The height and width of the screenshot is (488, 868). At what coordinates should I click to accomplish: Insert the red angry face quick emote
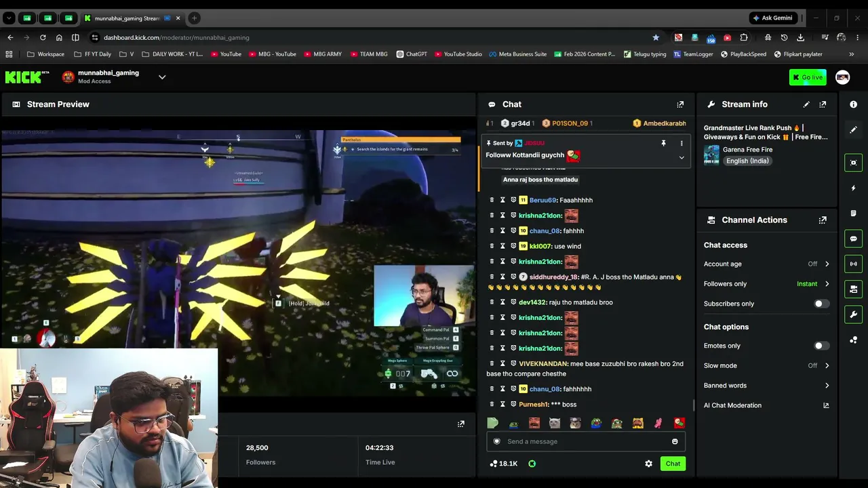(534, 424)
